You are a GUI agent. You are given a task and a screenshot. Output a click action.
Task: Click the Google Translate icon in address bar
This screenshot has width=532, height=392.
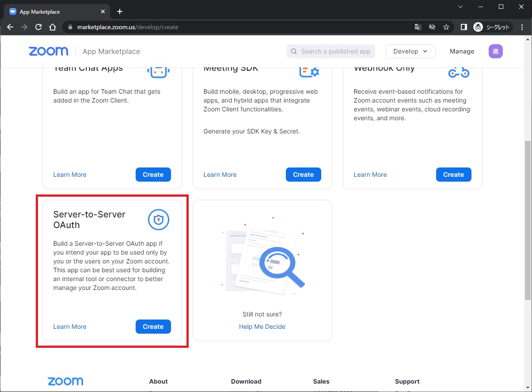(418, 27)
